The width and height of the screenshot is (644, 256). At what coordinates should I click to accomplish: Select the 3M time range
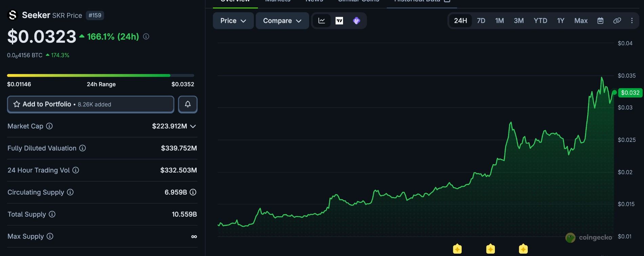coord(519,21)
